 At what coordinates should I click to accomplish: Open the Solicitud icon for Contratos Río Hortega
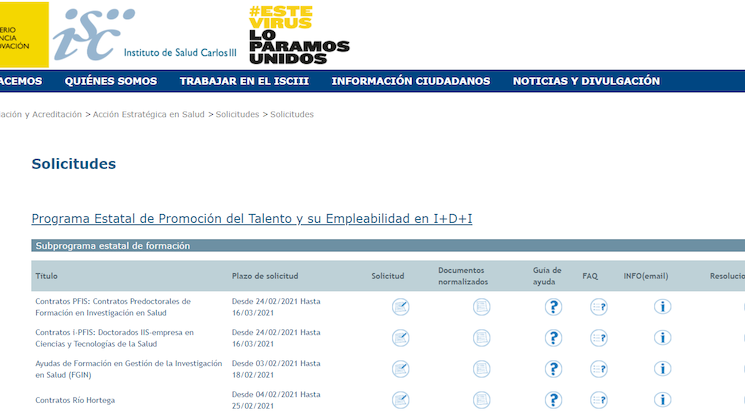click(401, 400)
